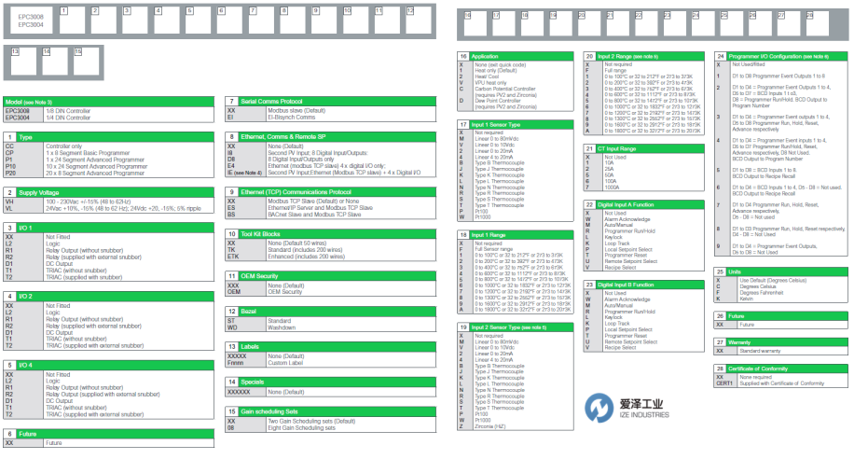The image size is (868, 459).
Task: Select "ETK Enhanced (includes 200 wires)" row
Action: tap(330, 257)
